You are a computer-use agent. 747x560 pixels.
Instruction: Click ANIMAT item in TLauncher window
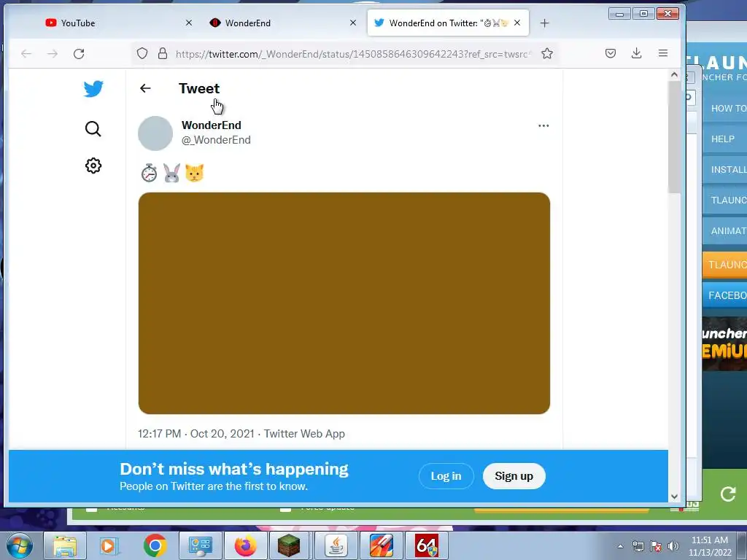pyautogui.click(x=724, y=231)
